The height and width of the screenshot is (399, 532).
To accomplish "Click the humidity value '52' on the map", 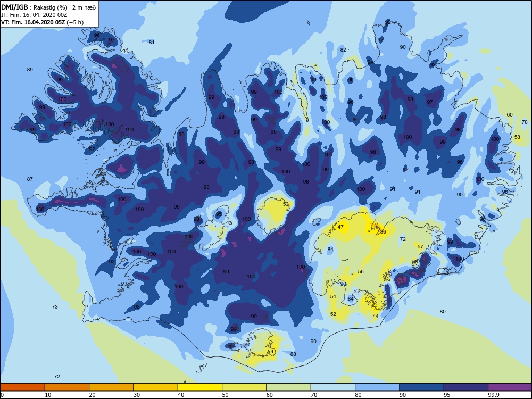I will (333, 314).
